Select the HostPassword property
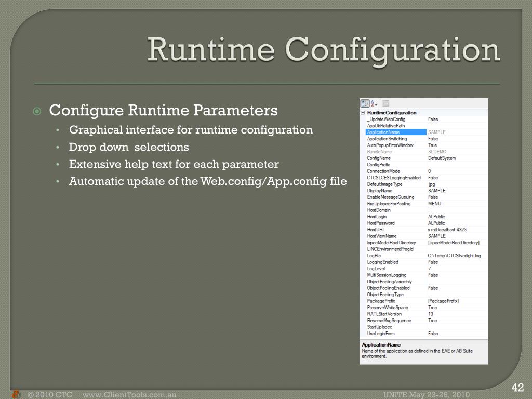This screenshot has height=399, width=532. tap(381, 223)
